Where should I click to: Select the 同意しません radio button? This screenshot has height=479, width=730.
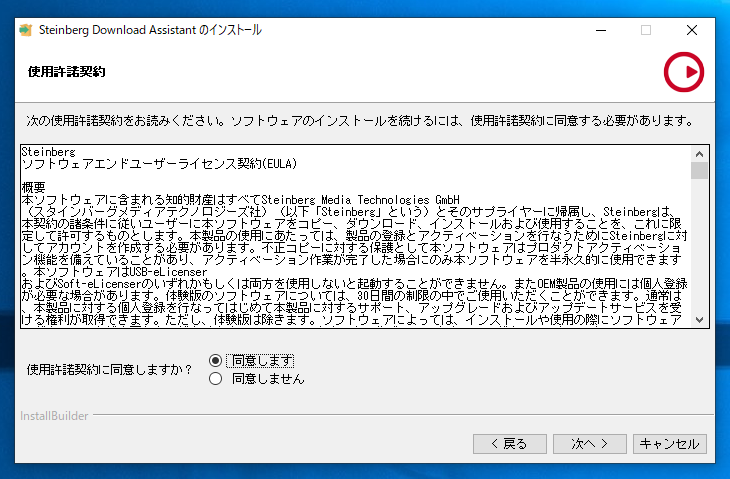click(216, 378)
